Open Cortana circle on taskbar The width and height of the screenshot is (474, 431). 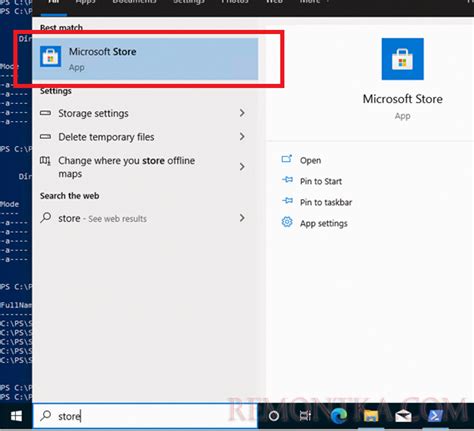274,416
